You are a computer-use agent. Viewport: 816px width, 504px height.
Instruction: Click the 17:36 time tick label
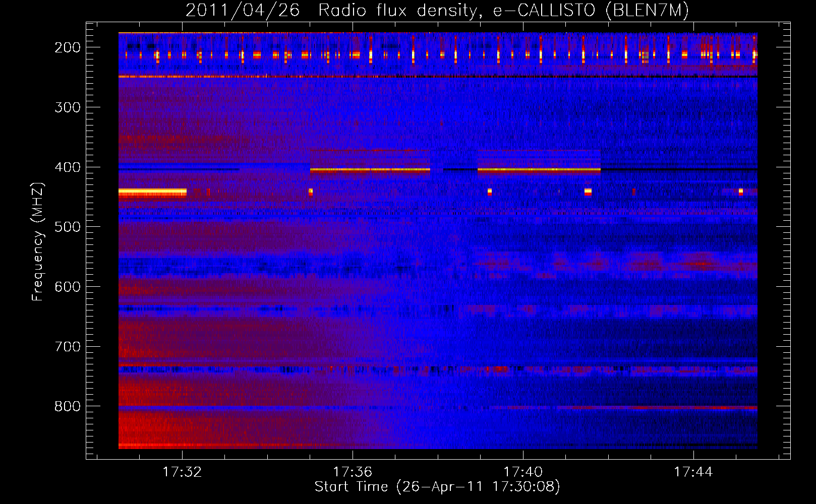[x=353, y=472]
